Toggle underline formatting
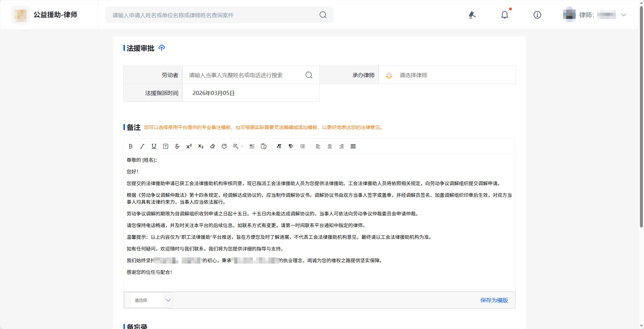Viewport: 644px width, 329px height. point(154,146)
